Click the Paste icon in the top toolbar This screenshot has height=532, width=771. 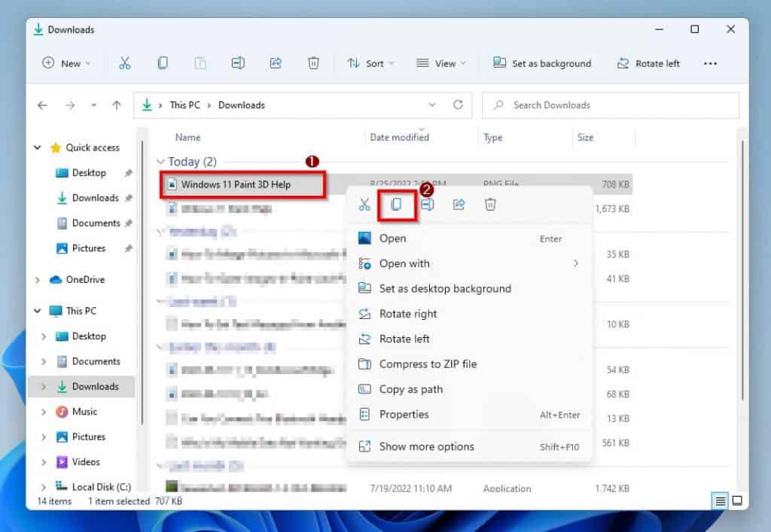200,63
